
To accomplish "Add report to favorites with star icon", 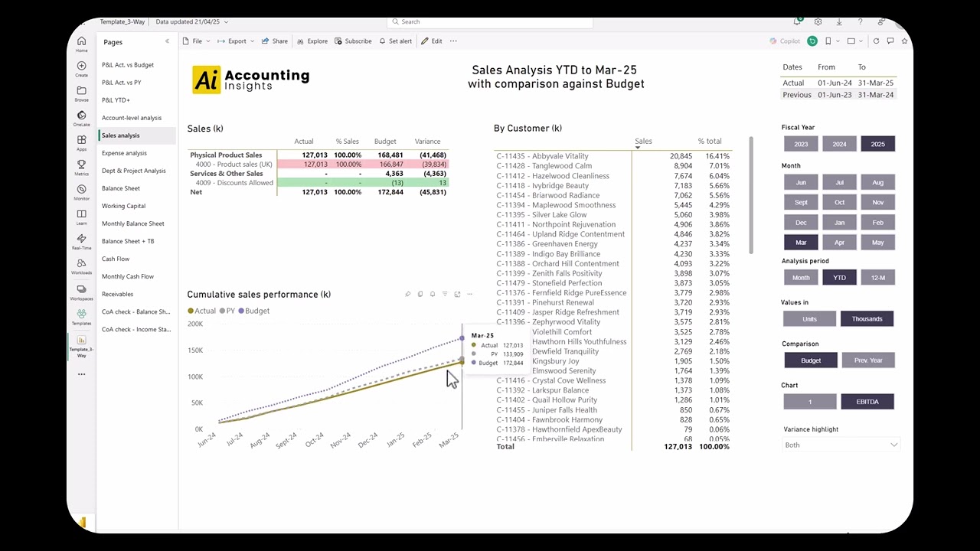I will [x=903, y=41].
